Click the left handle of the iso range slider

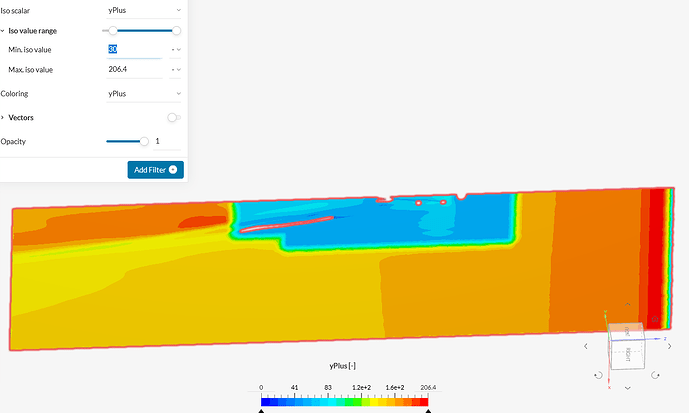pyautogui.click(x=113, y=30)
